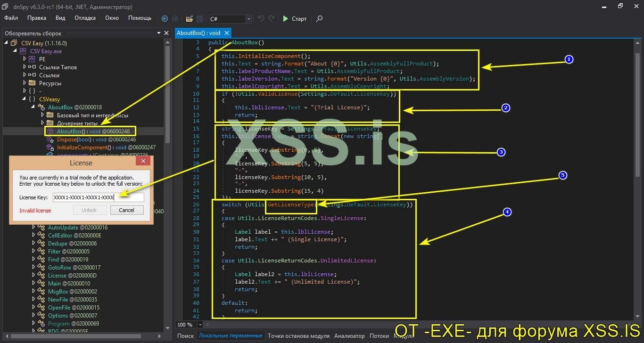Switch to the Поиск bottom tab
Image resolution: width=644 pixels, height=343 pixels.
(186, 336)
